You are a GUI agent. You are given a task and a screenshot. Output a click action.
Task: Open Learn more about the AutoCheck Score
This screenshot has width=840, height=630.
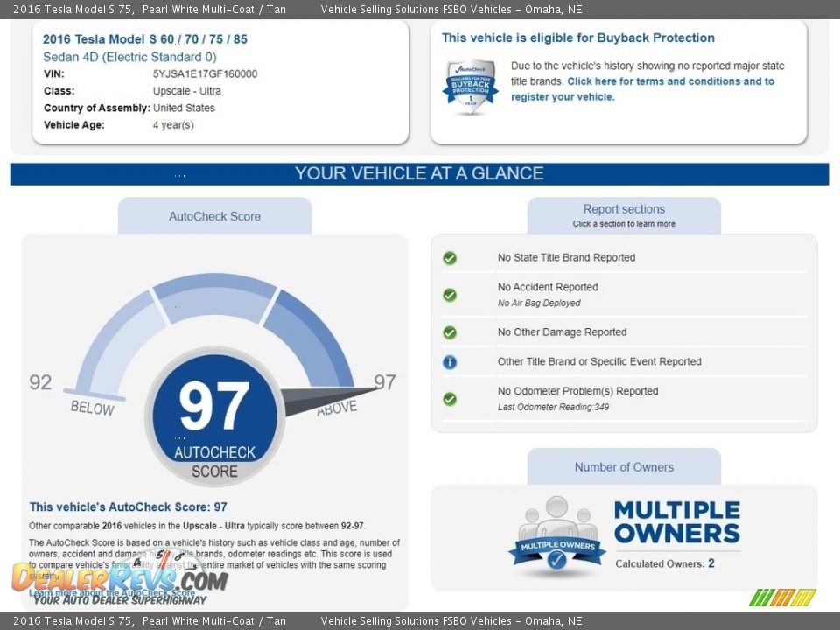click(x=112, y=593)
